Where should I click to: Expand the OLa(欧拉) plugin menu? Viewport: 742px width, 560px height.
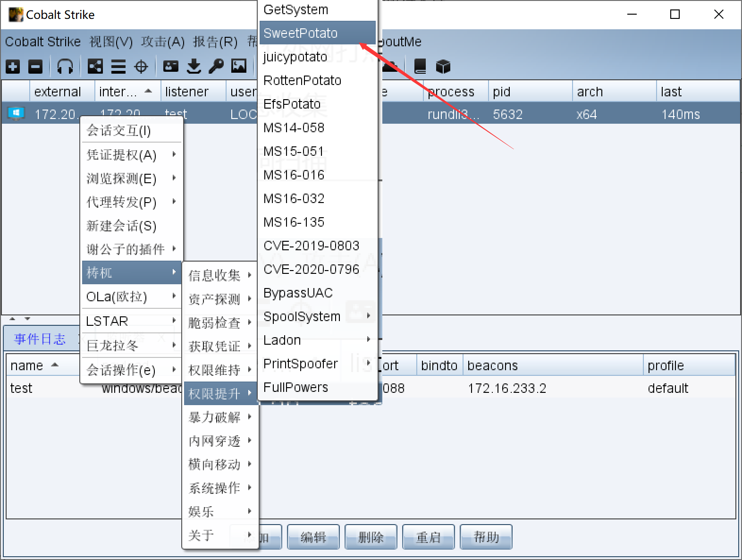pyautogui.click(x=132, y=297)
